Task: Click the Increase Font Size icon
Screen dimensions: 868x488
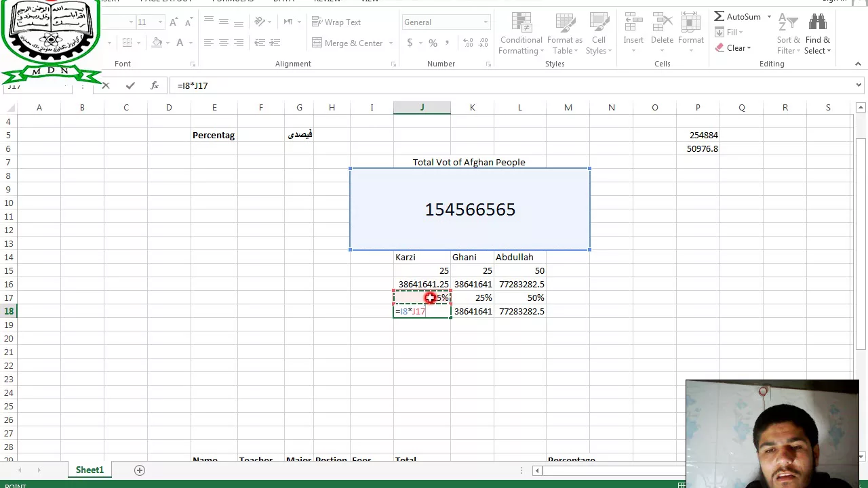Action: 174,22
